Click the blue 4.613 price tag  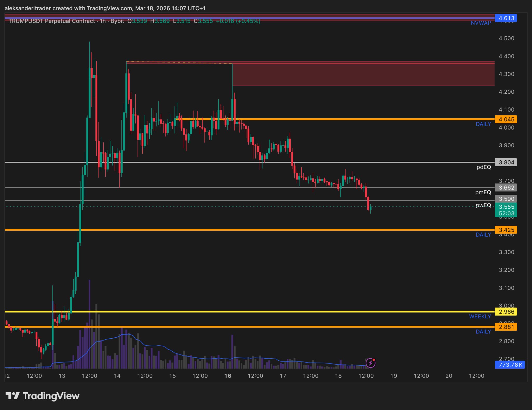(506, 18)
